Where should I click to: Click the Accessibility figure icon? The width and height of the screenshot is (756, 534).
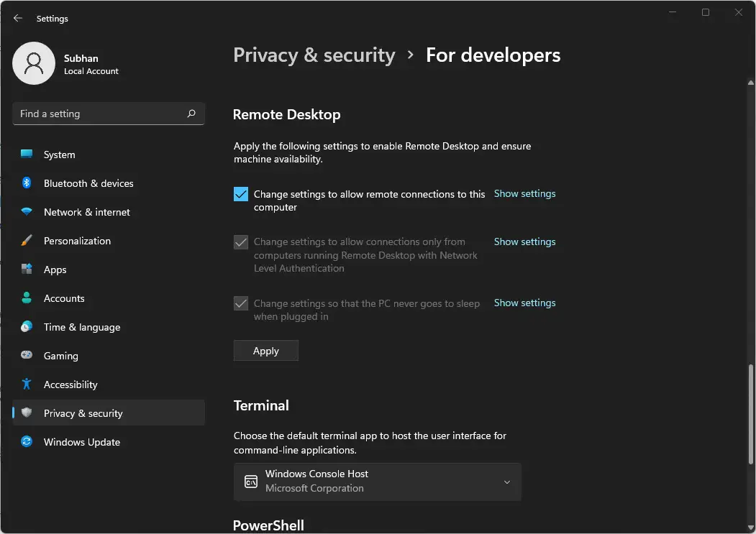[27, 384]
